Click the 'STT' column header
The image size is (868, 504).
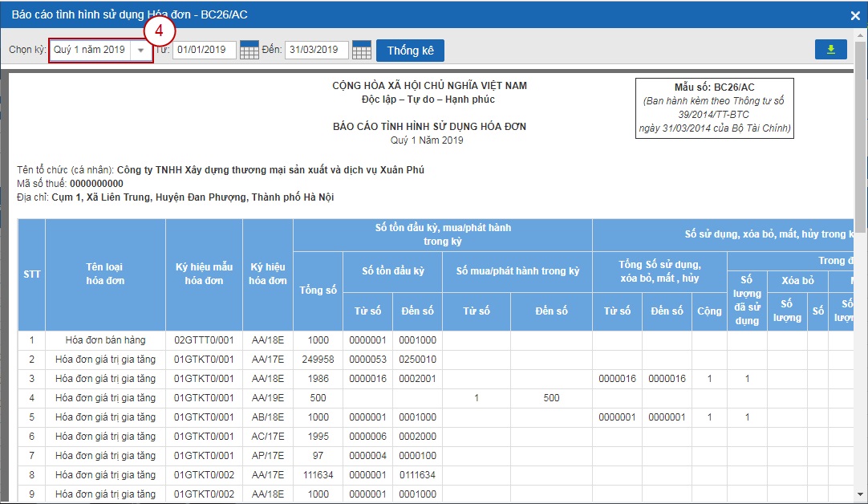(31, 274)
